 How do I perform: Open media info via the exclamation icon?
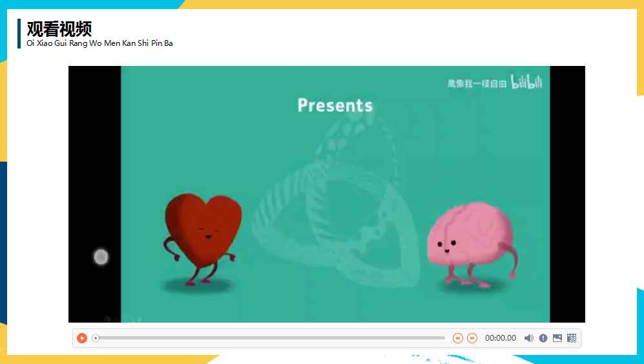point(543,338)
